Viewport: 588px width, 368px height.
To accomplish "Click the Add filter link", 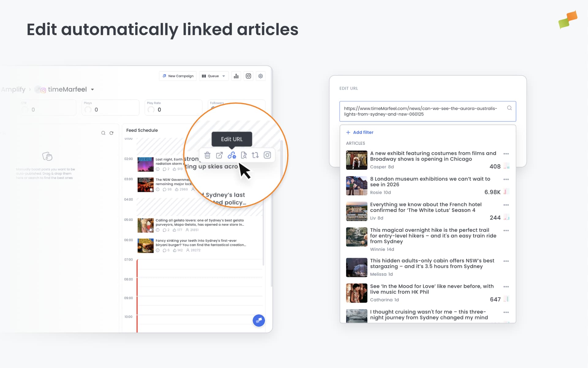I will pos(360,132).
